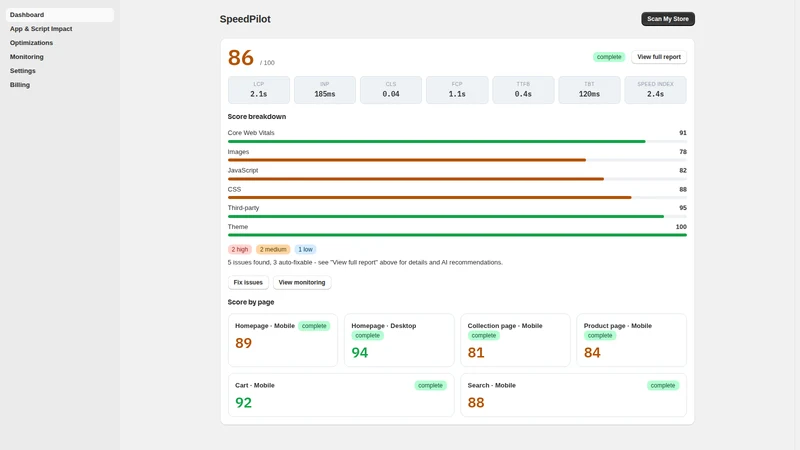Select the INP 185ms metric tile

pos(324,90)
